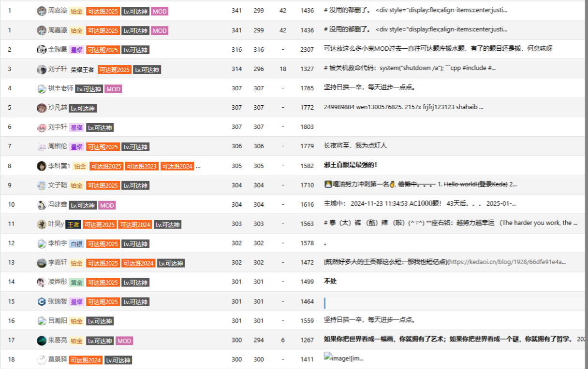Click the username 祺丰老师
The height and width of the screenshot is (369, 588).
(x=61, y=88)
